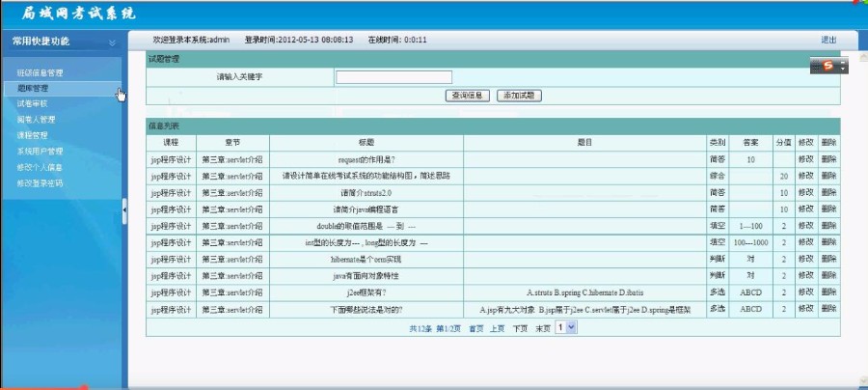Image resolution: width=868 pixels, height=390 pixels.
Task: Click the page scrollbar down arrow
Action: point(863,380)
